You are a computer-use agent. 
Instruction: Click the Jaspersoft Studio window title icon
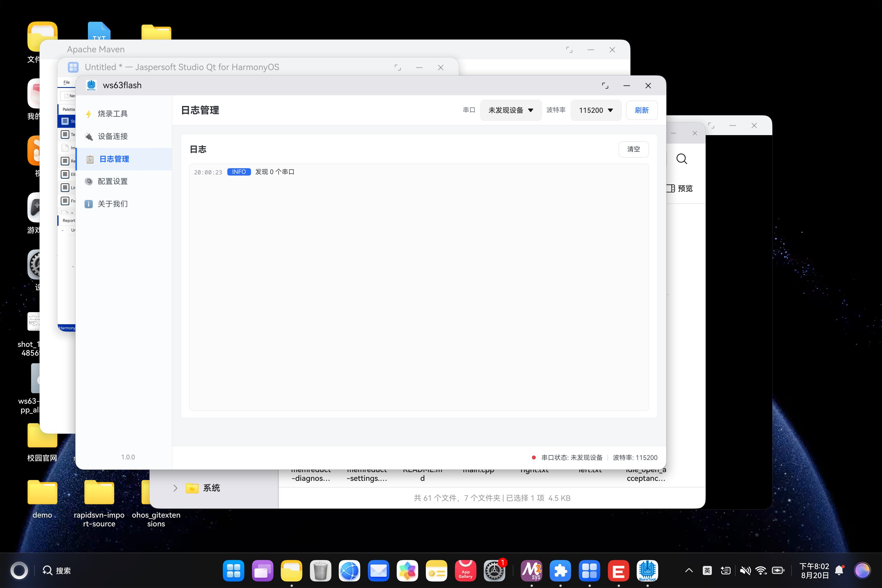pyautogui.click(x=73, y=68)
